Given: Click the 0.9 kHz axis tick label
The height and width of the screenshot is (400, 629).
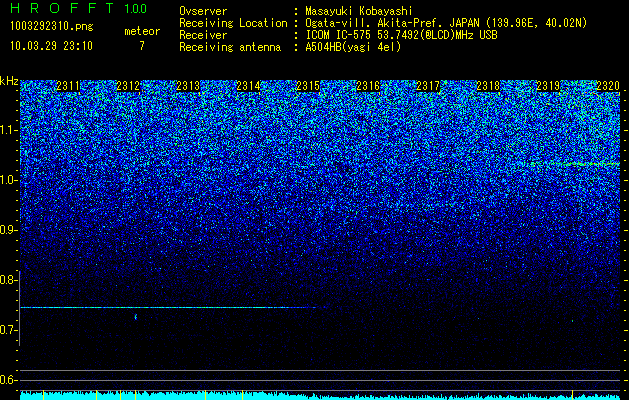Looking at the screenshot, I should [9, 230].
